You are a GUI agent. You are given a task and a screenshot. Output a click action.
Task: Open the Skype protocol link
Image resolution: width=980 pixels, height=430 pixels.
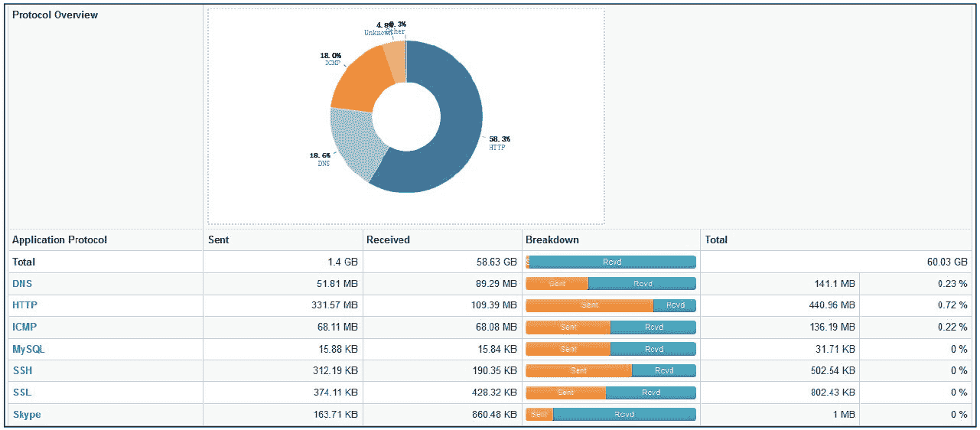[27, 415]
